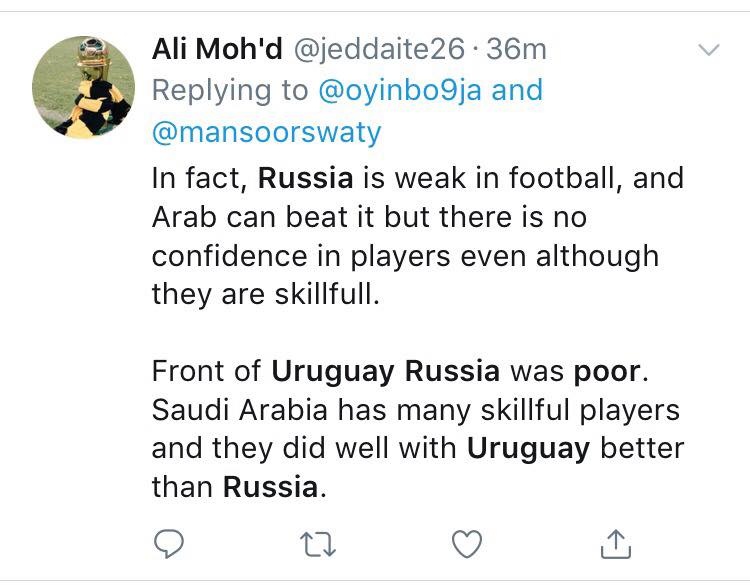This screenshot has height=585, width=750.
Task: Open the @mansoorswaty mention link
Action: click(266, 132)
